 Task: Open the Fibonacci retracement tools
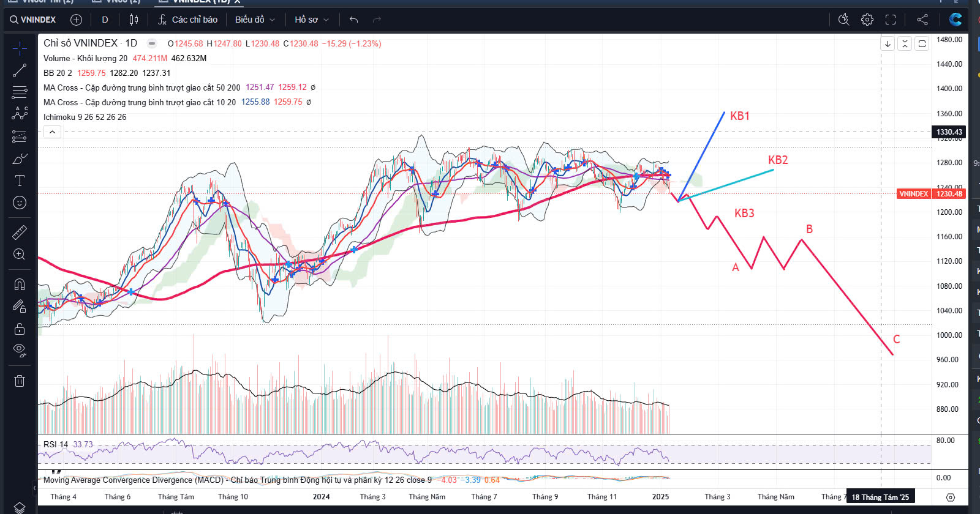point(20,92)
